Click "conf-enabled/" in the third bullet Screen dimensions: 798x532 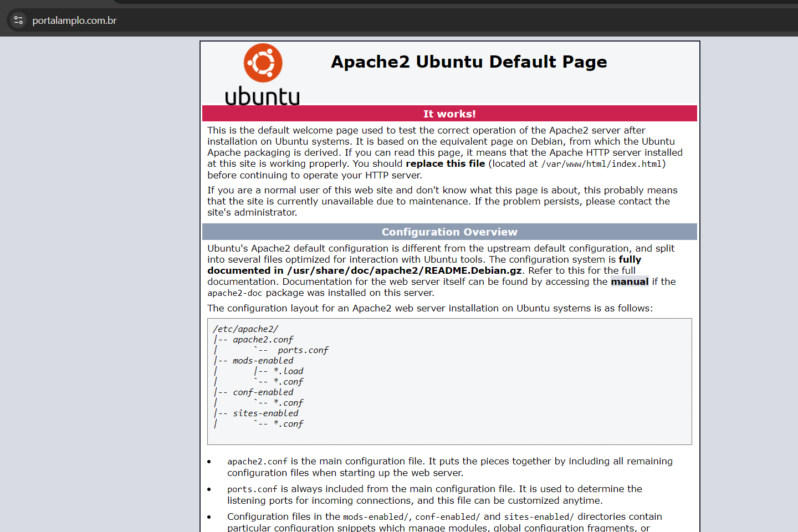click(448, 517)
